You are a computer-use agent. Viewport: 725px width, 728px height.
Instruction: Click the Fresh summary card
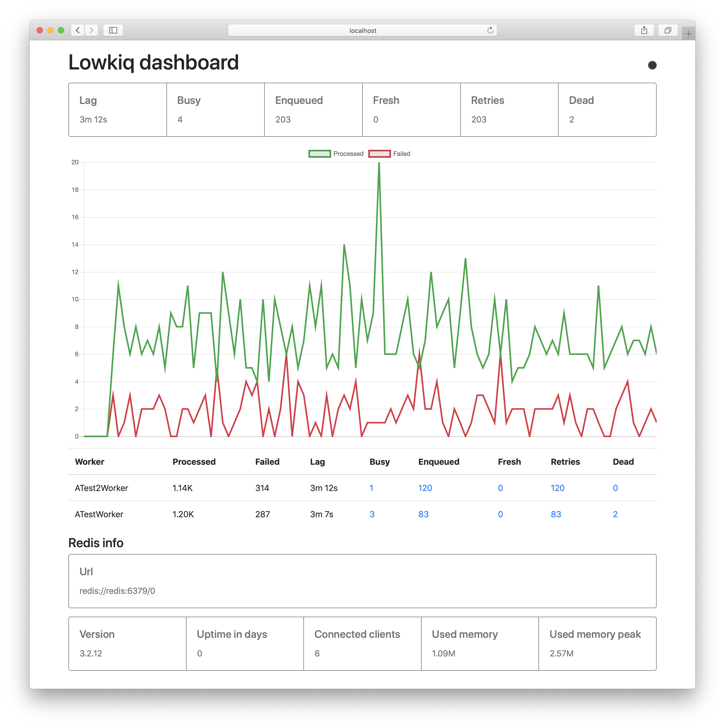point(411,110)
